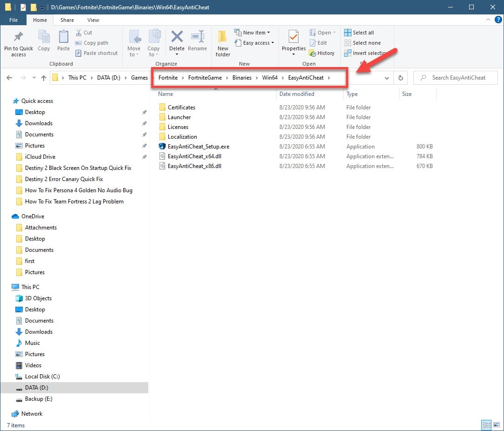Go back to previous folder
The image size is (504, 431).
[x=9, y=78]
